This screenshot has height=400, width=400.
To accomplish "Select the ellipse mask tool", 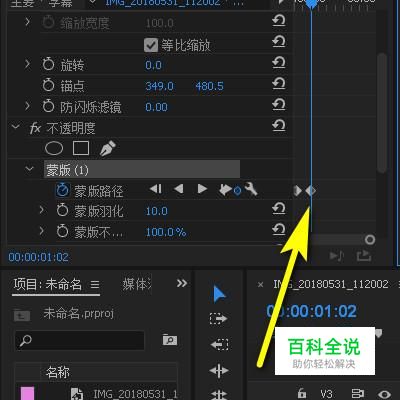I will click(54, 149).
